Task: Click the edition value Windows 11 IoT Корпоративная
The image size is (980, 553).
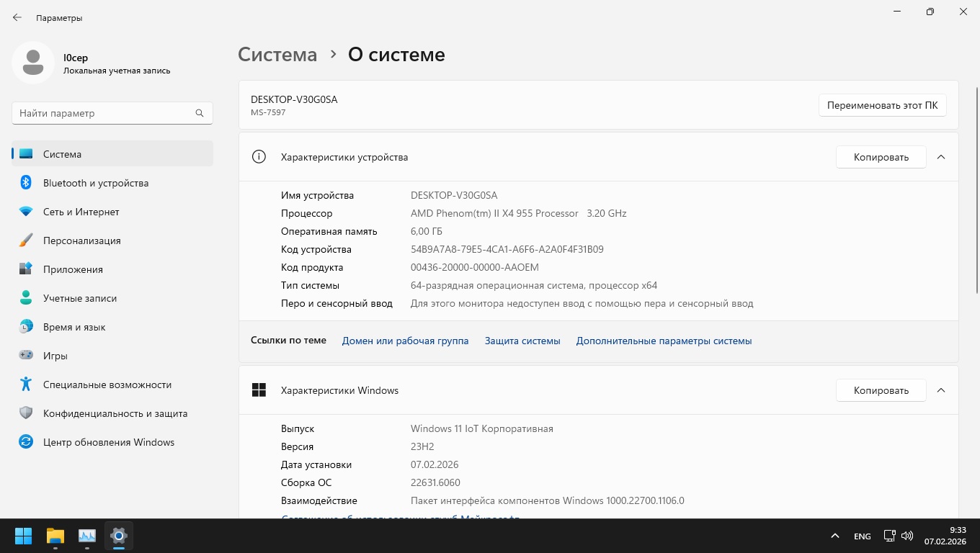Action: (482, 428)
